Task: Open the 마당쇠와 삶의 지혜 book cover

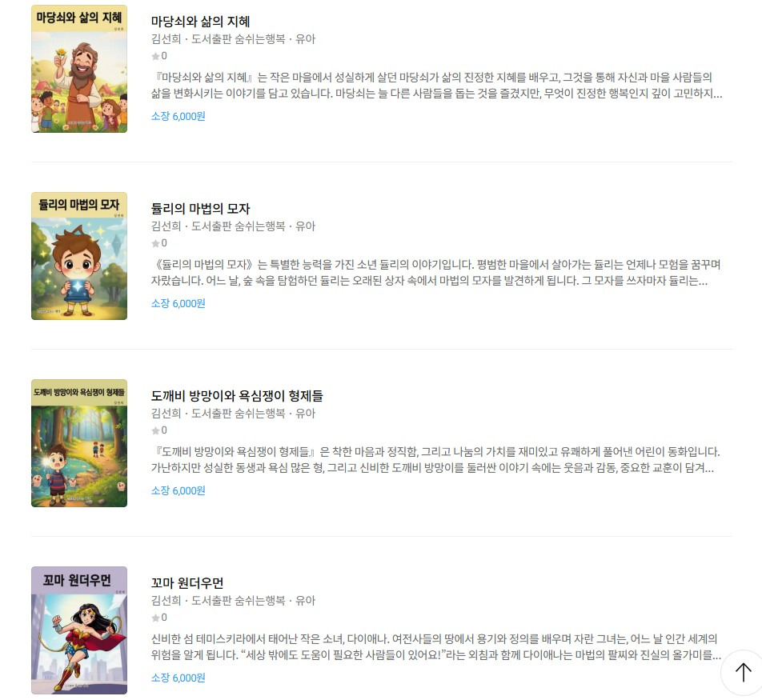Action: click(x=79, y=69)
